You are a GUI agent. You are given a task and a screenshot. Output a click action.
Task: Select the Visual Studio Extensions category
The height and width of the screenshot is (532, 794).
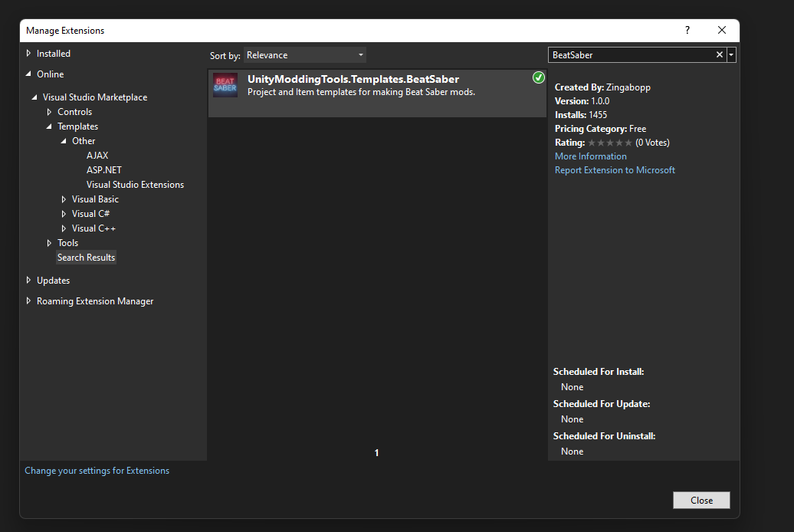(x=135, y=185)
